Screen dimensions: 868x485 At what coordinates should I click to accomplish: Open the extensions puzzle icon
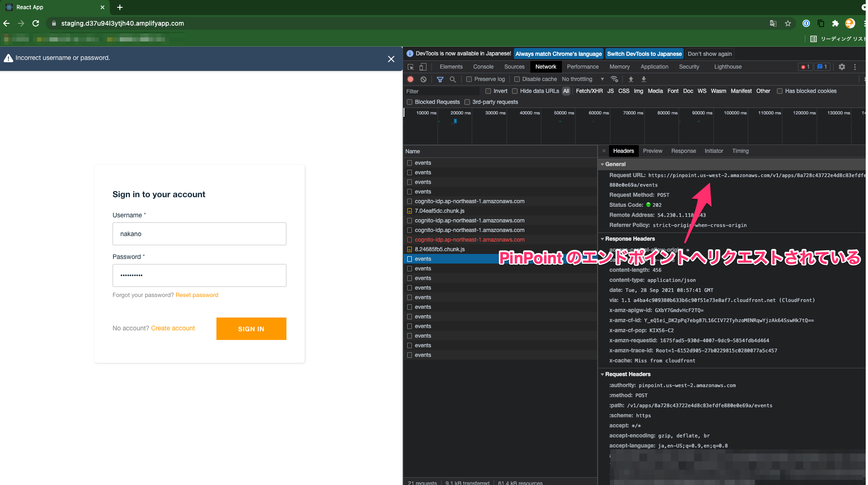[x=836, y=23]
